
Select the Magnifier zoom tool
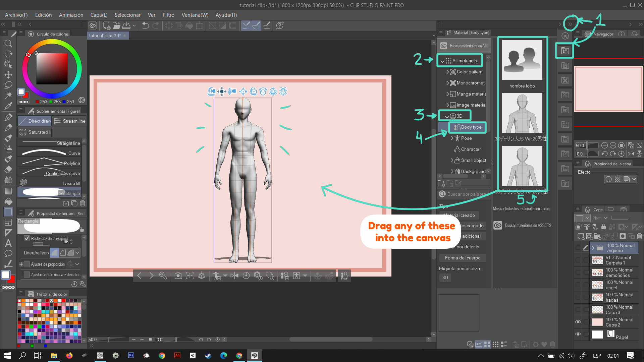tap(8, 44)
